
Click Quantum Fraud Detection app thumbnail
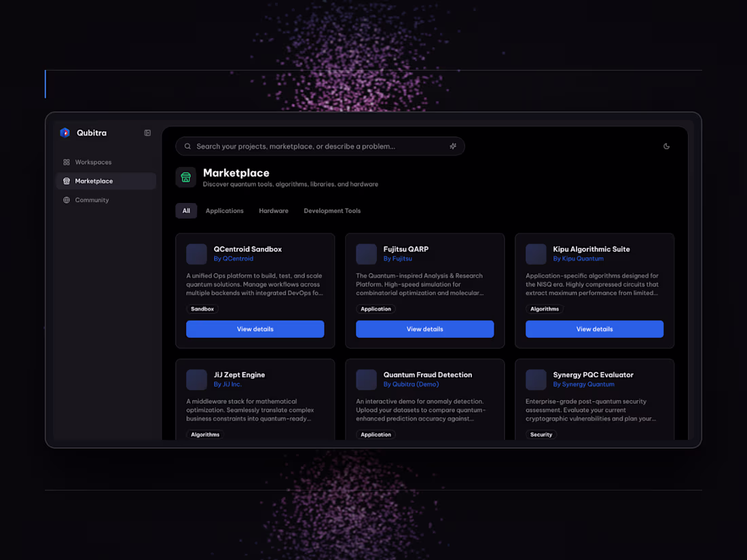pos(366,379)
